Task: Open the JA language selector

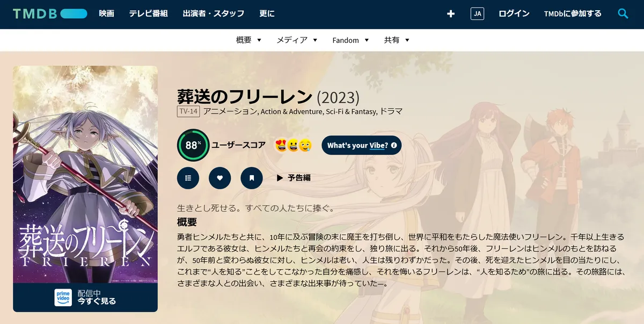Action: pyautogui.click(x=477, y=14)
